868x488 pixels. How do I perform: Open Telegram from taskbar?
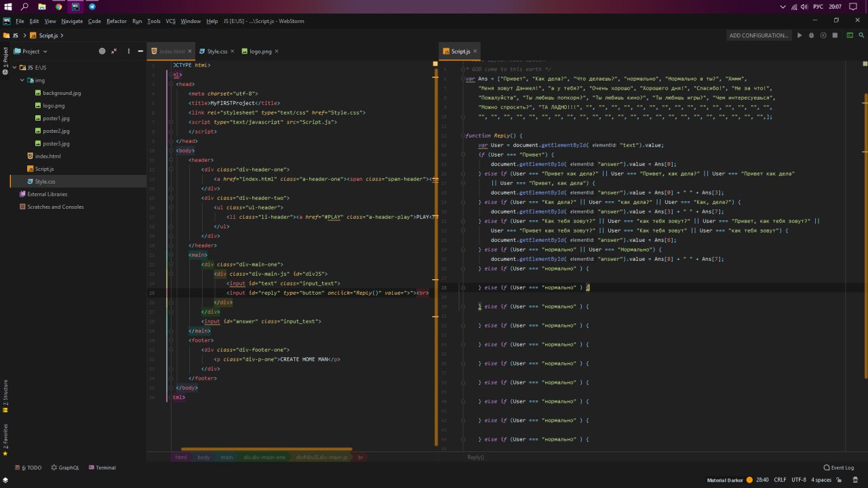coord(93,6)
